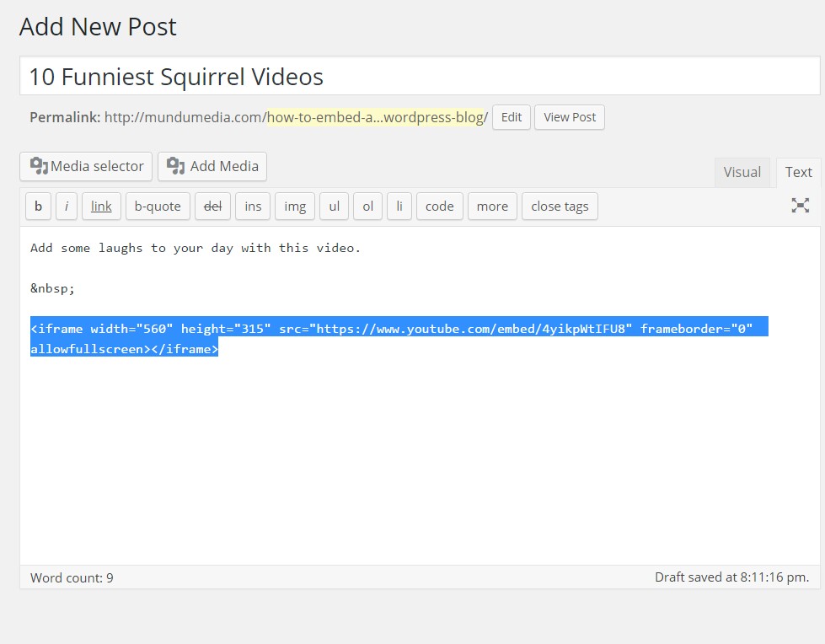Apply the code tag button

[x=439, y=207]
